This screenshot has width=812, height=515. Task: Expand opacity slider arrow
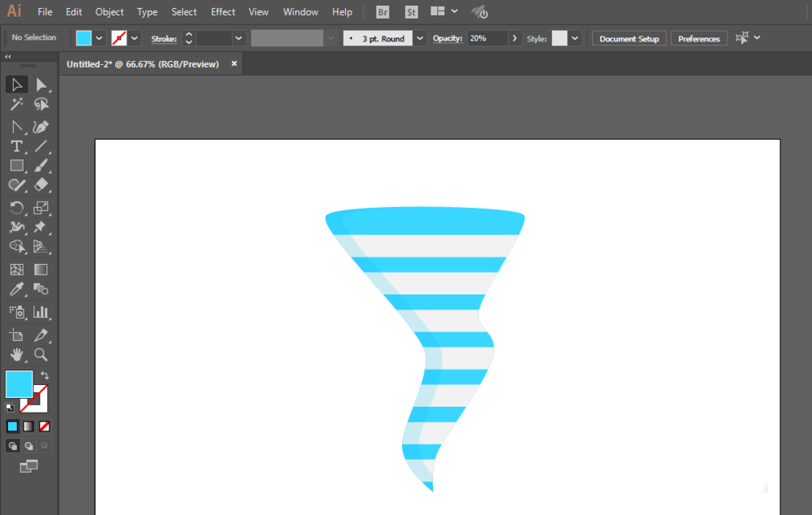[x=514, y=38]
